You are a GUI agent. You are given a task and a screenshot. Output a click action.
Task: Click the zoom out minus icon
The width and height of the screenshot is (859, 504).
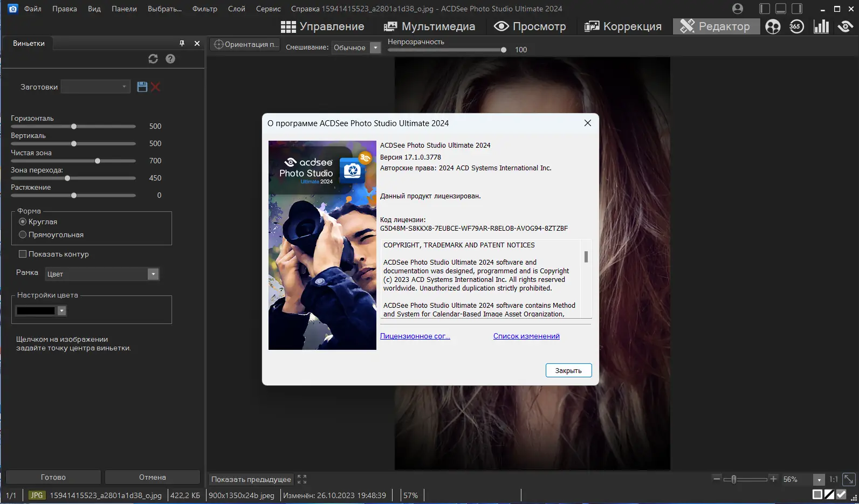pyautogui.click(x=717, y=479)
